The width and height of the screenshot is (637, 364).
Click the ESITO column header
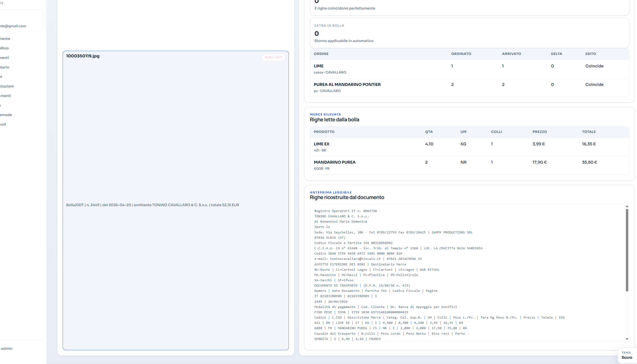pyautogui.click(x=590, y=54)
